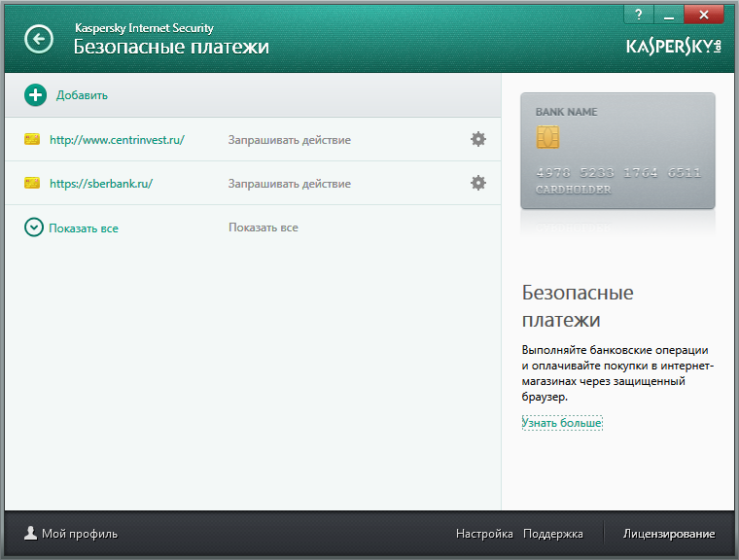Viewport: 739px width, 560px height.
Task: Minimize the Kaspersky window
Action: click(668, 15)
